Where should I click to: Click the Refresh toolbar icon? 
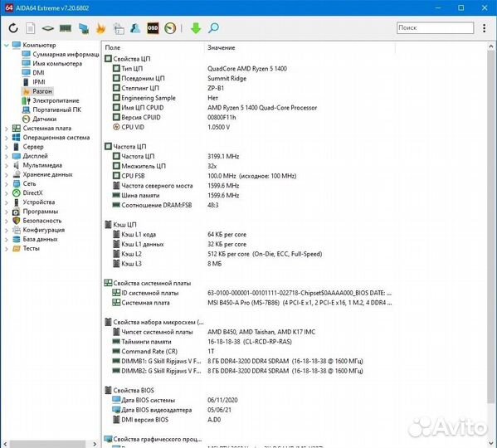13,28
